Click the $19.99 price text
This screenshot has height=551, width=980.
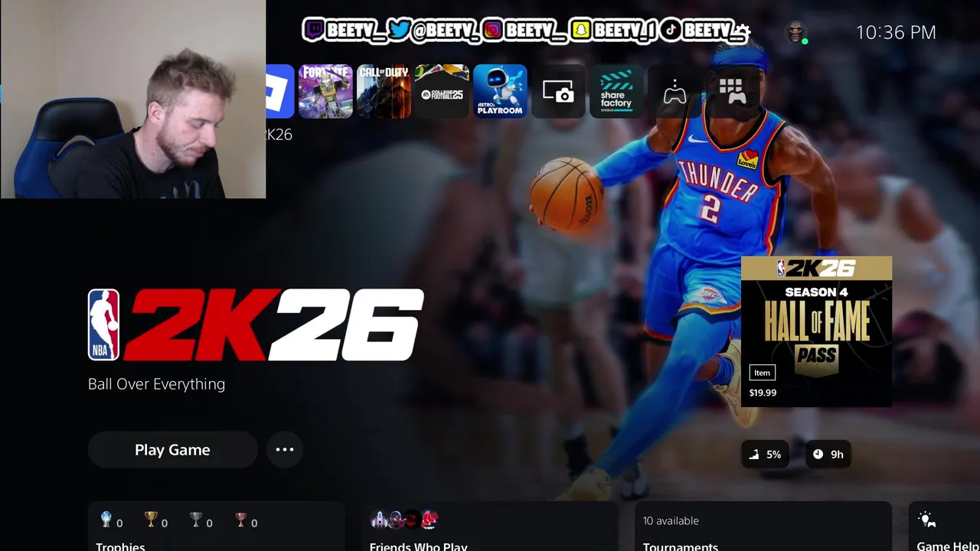point(763,393)
